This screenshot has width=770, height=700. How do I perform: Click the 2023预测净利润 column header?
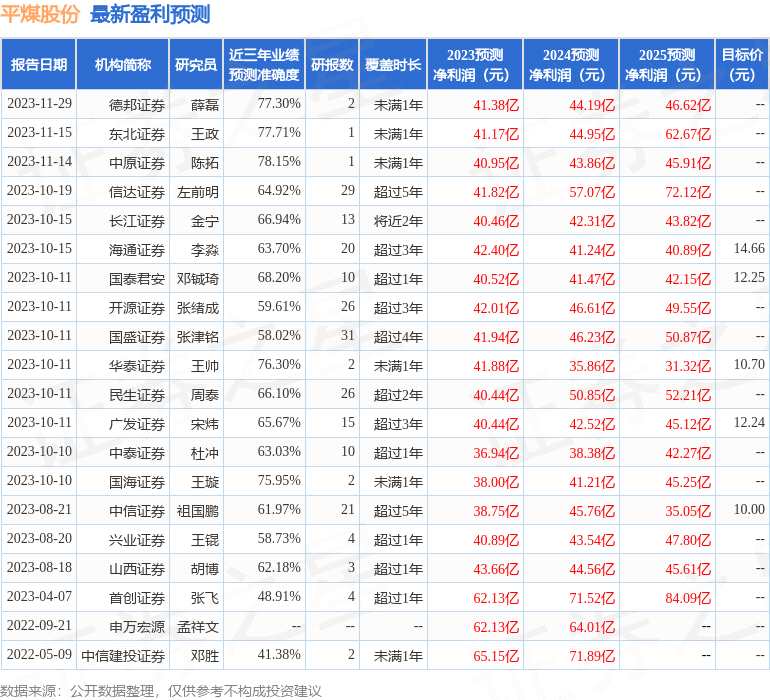[475, 64]
